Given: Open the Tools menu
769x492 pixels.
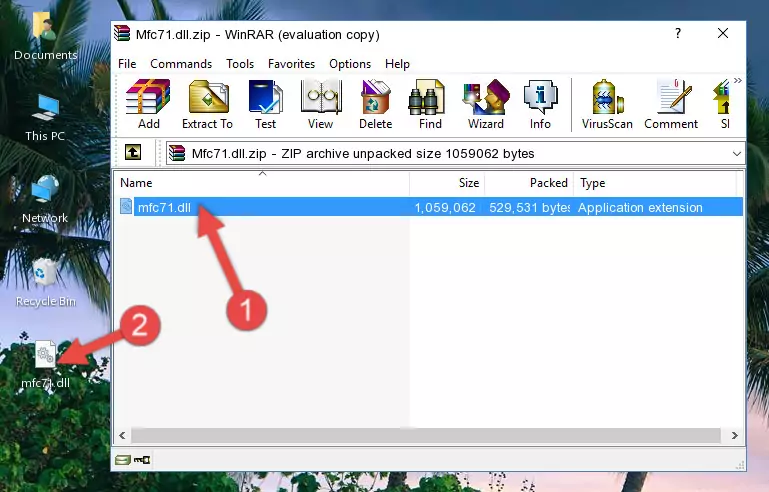Looking at the screenshot, I should (x=240, y=64).
